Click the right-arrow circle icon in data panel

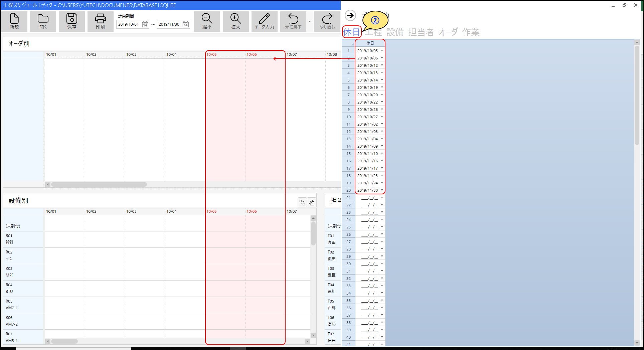[350, 15]
